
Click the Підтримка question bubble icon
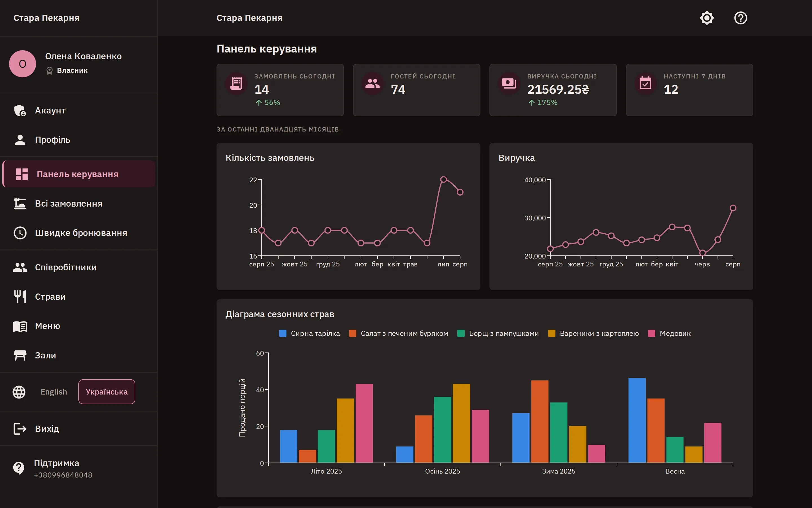(x=19, y=468)
